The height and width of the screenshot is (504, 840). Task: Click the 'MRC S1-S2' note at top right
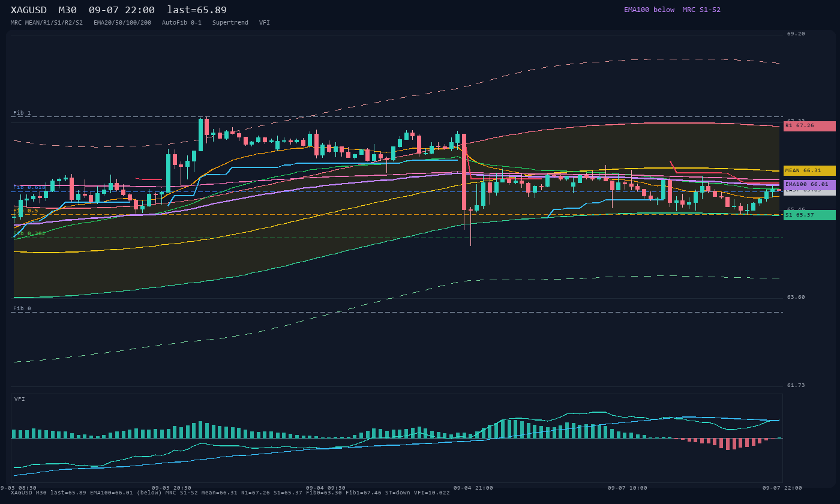pyautogui.click(x=701, y=10)
